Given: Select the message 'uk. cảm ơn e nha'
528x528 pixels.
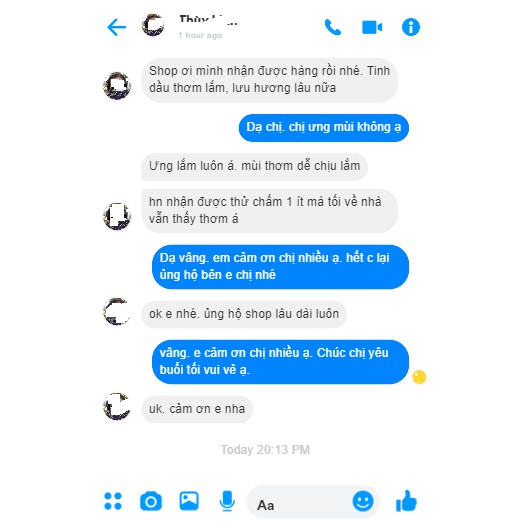Looking at the screenshot, I should click(197, 409).
